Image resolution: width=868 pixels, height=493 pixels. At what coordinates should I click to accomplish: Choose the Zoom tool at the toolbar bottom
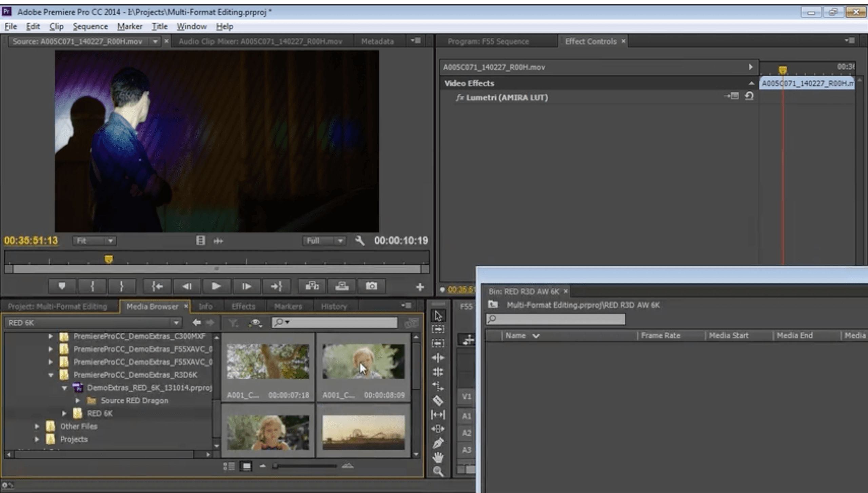coord(438,470)
